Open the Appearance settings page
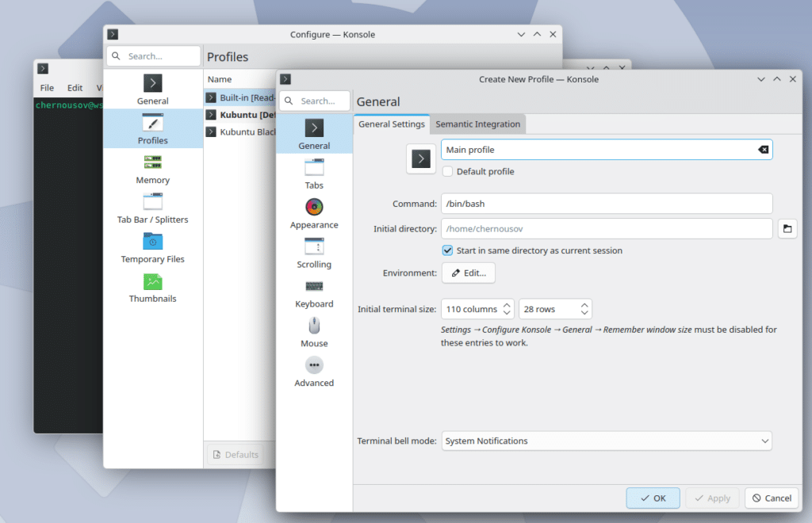812x523 pixels. pyautogui.click(x=314, y=214)
